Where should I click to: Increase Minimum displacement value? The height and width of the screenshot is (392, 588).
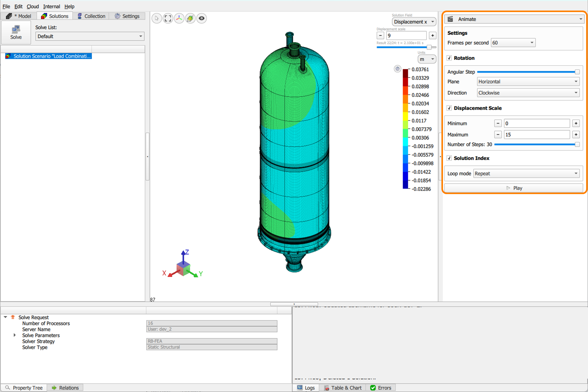coord(576,123)
